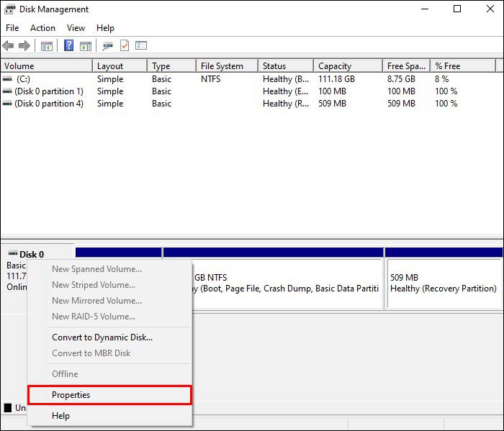Choose Convert to Dynamic Disk option
This screenshot has height=431, width=504.
(x=102, y=337)
